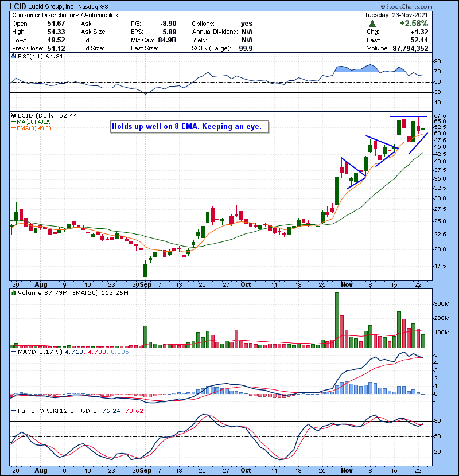Image resolution: width=459 pixels, height=476 pixels.
Task: Click the Chg value +1.32
Action: [x=419, y=32]
